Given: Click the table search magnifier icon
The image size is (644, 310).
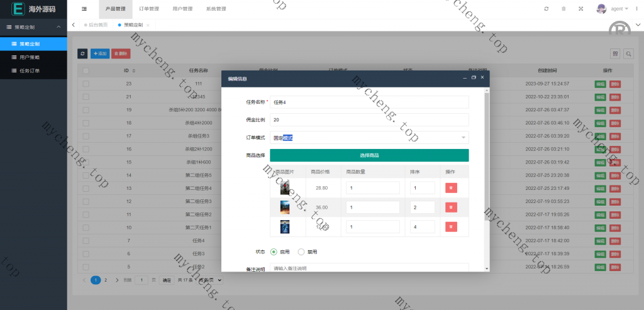Looking at the screenshot, I should [x=628, y=54].
